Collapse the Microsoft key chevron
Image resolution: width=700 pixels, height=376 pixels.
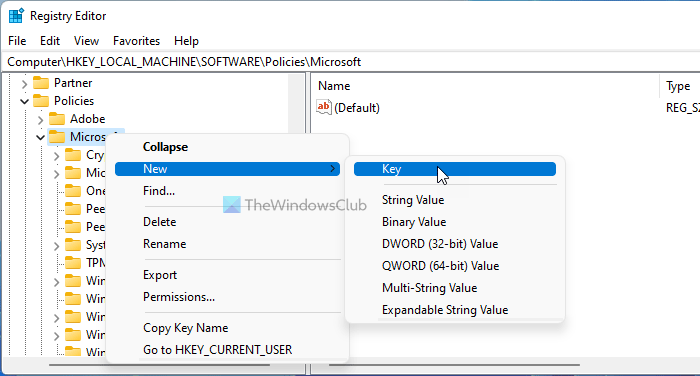pyautogui.click(x=41, y=137)
